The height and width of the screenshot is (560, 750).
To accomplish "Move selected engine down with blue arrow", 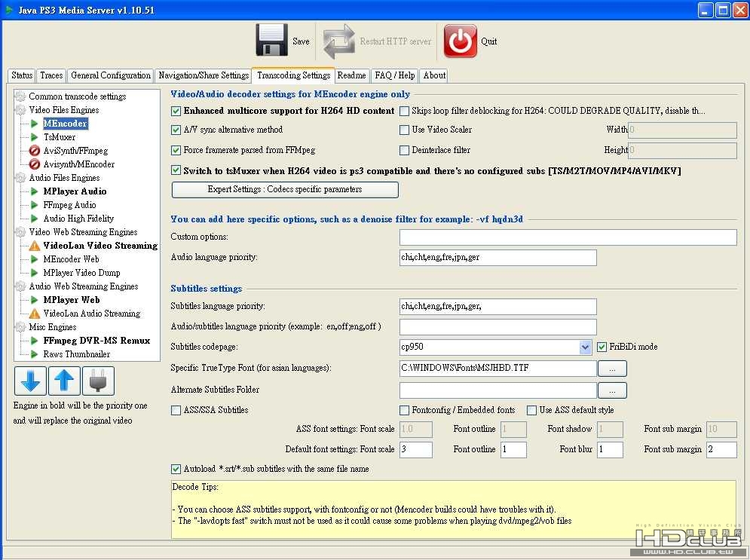I will pos(31,381).
